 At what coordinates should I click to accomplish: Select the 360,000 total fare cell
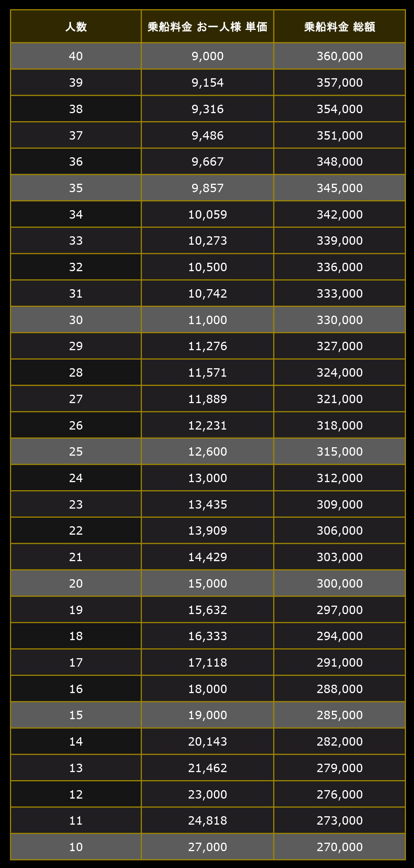[x=340, y=56]
